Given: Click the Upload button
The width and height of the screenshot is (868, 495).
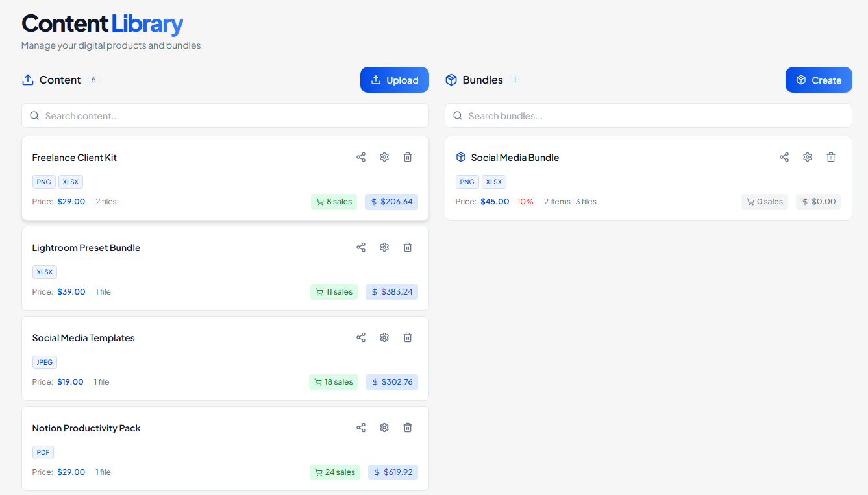Looking at the screenshot, I should (395, 80).
